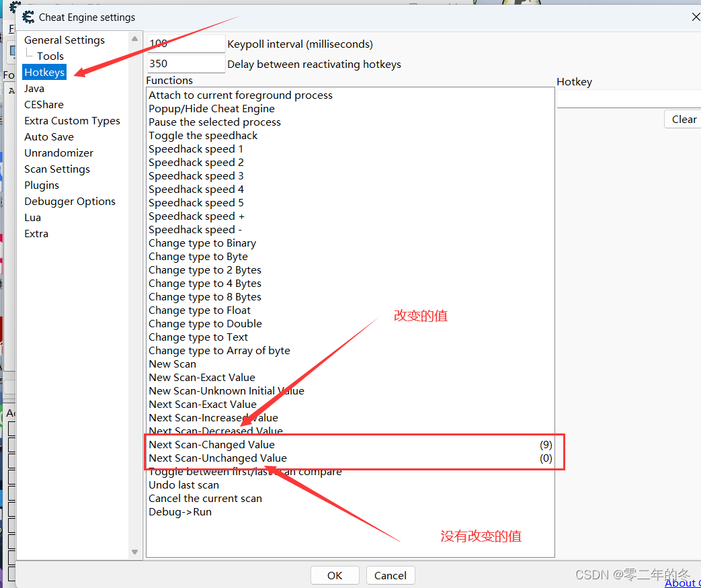This screenshot has height=588, width=701.
Task: Select 'Speedhack speed +' function
Action: pyautogui.click(x=350, y=216)
